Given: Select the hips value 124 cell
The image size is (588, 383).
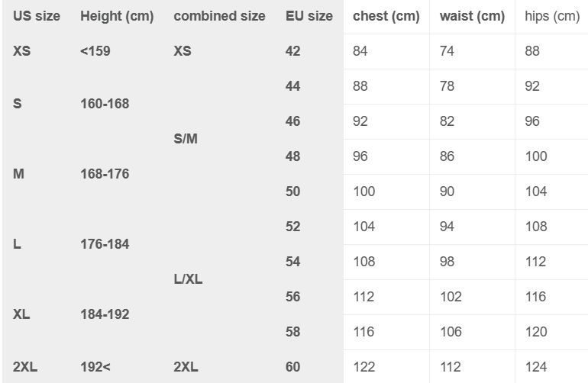Looking at the screenshot, I should (536, 367).
